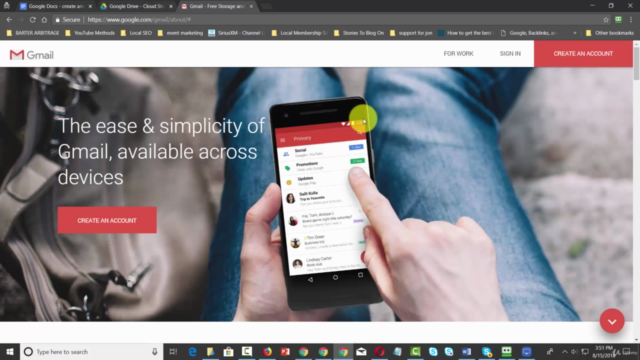The image size is (640, 360).
Task: Click the red down-arrow circle button
Action: tap(612, 321)
